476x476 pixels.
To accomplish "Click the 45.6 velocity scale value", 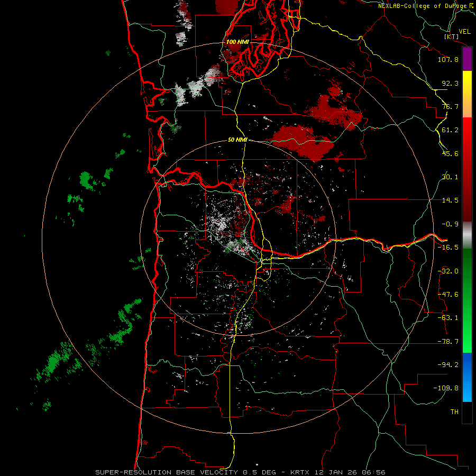I will pyautogui.click(x=450, y=153).
